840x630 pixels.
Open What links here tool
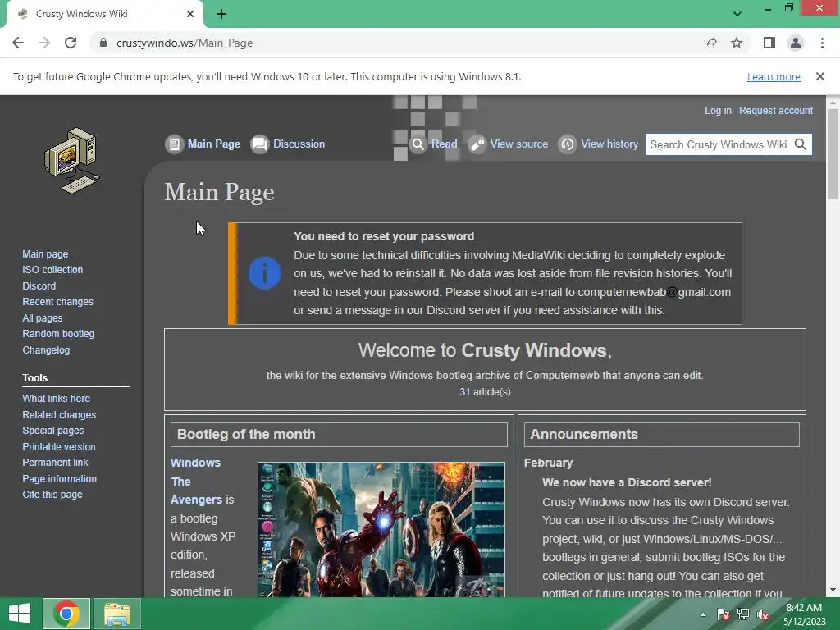point(57,399)
